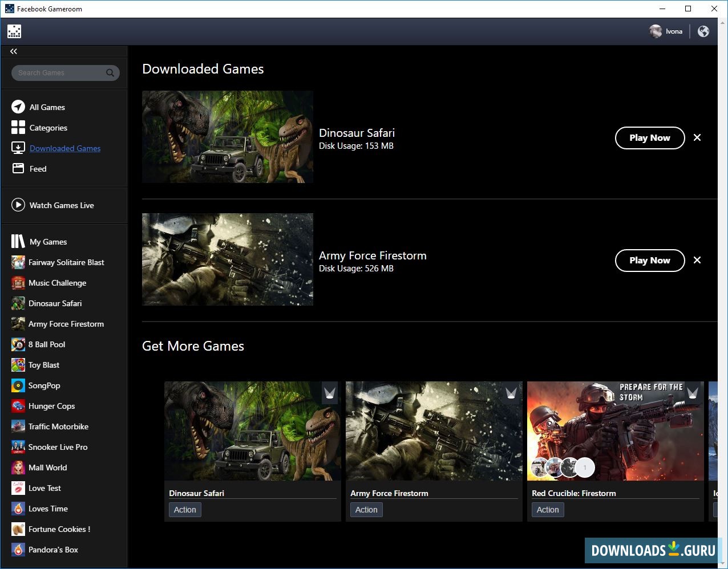
Task: Open Red Crucible: Firestorm card image
Action: click(616, 431)
